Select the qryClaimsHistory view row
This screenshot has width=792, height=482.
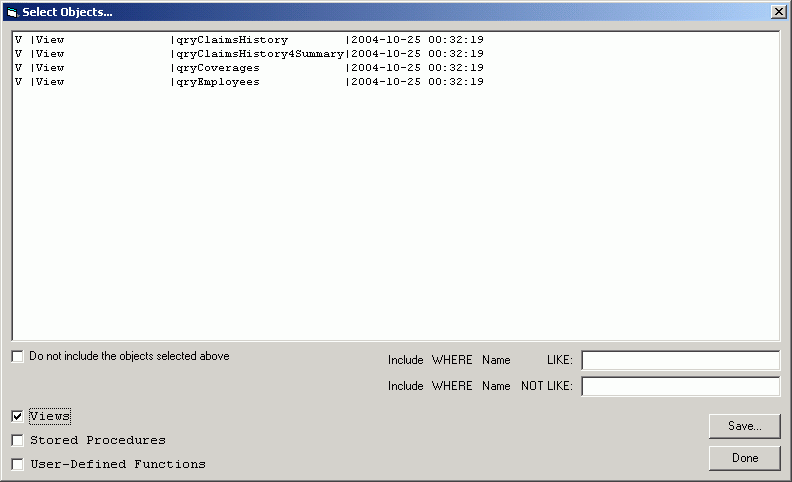[230, 40]
